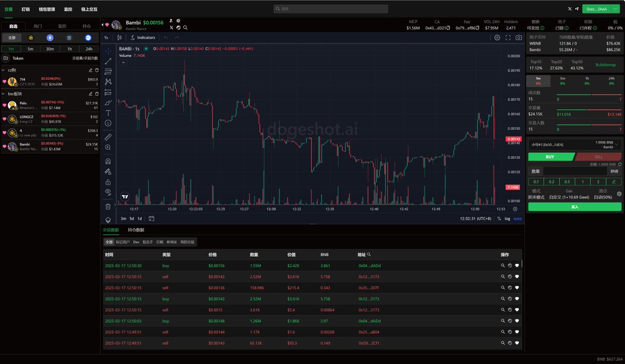Select the 5m stats period

click(562, 81)
